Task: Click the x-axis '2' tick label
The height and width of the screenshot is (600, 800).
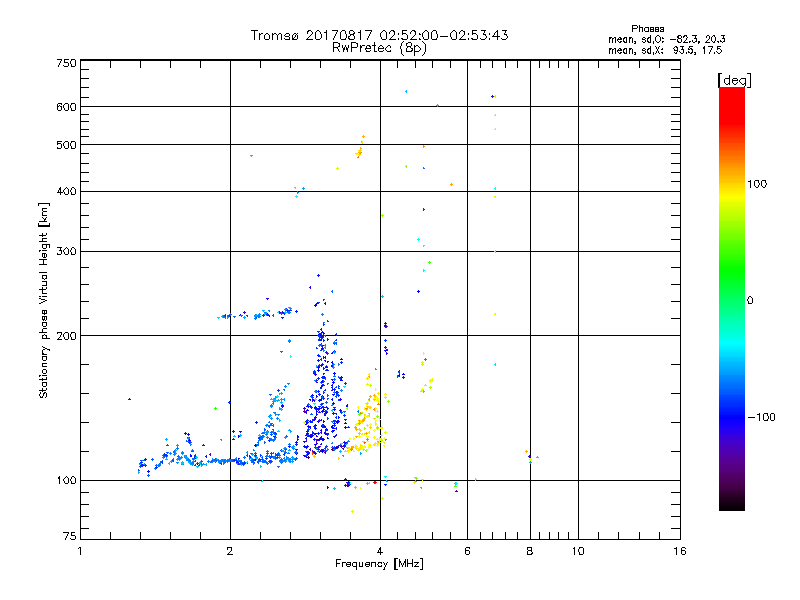Action: tap(230, 551)
